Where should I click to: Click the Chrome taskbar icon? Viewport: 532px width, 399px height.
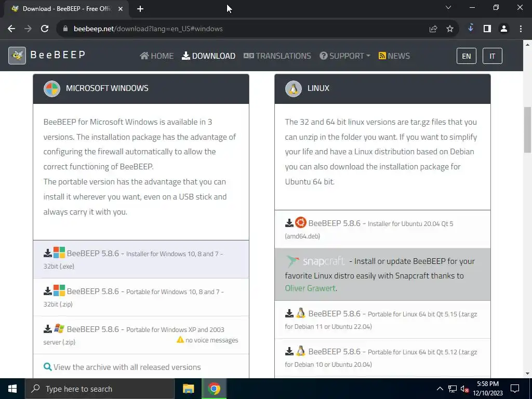coord(214,389)
